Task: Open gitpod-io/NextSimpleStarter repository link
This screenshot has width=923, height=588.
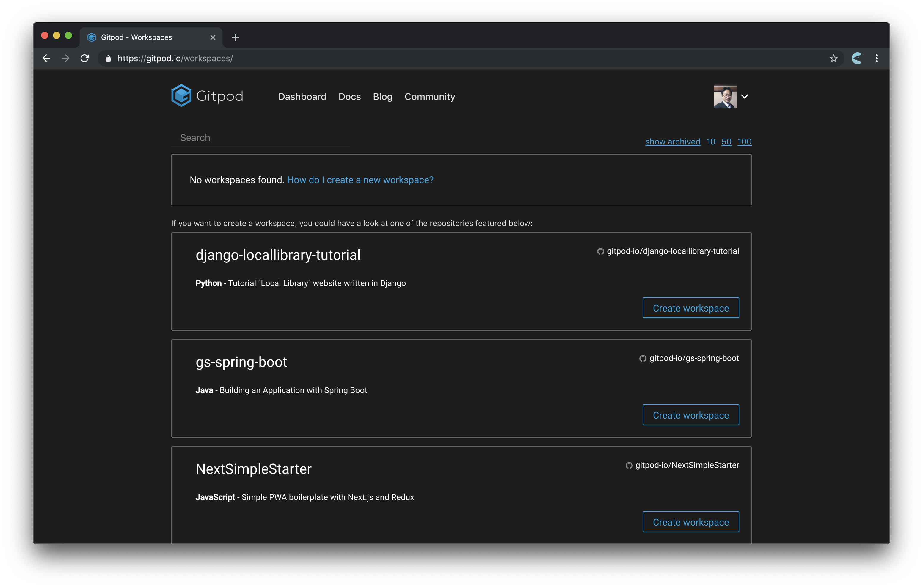Action: [x=687, y=465]
